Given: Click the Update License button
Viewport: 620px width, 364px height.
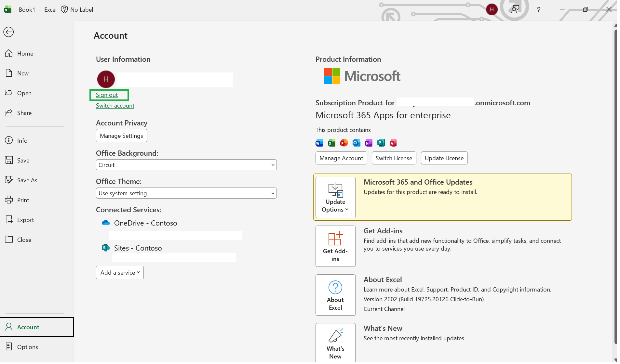Looking at the screenshot, I should 444,158.
